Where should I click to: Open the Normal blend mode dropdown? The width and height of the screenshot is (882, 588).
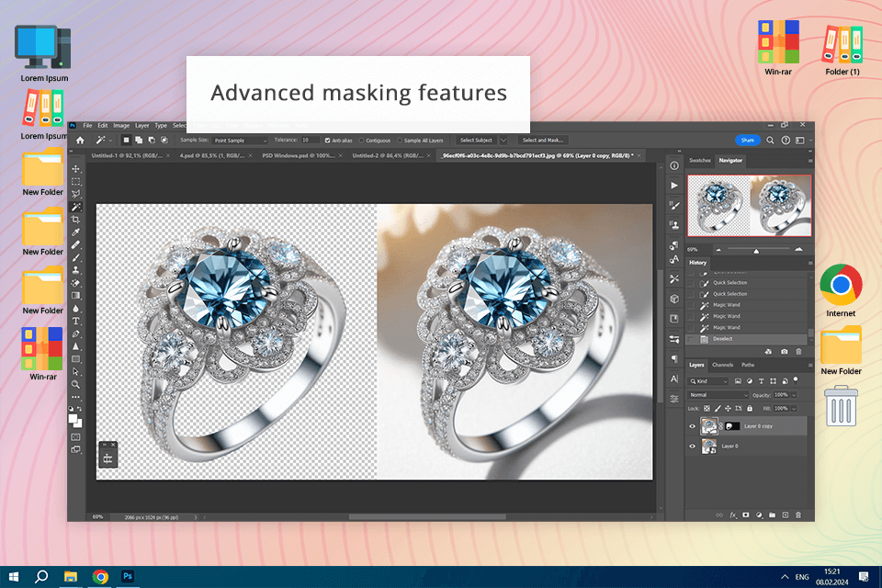718,395
